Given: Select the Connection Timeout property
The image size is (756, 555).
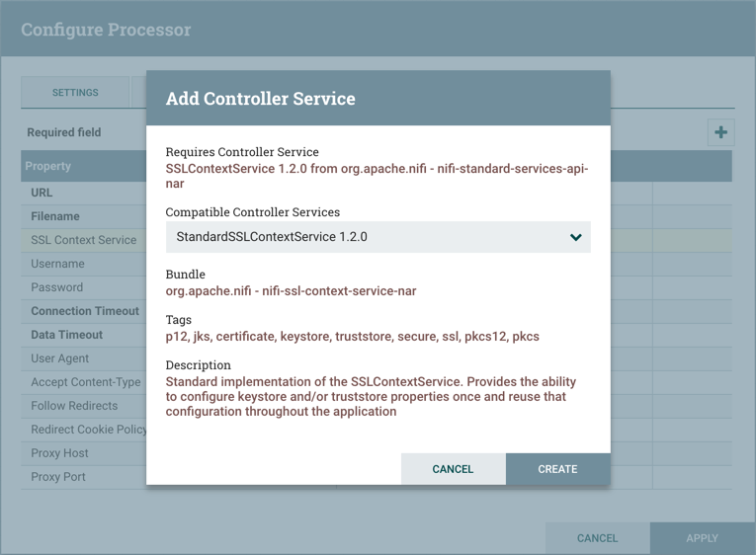Looking at the screenshot, I should coord(85,311).
